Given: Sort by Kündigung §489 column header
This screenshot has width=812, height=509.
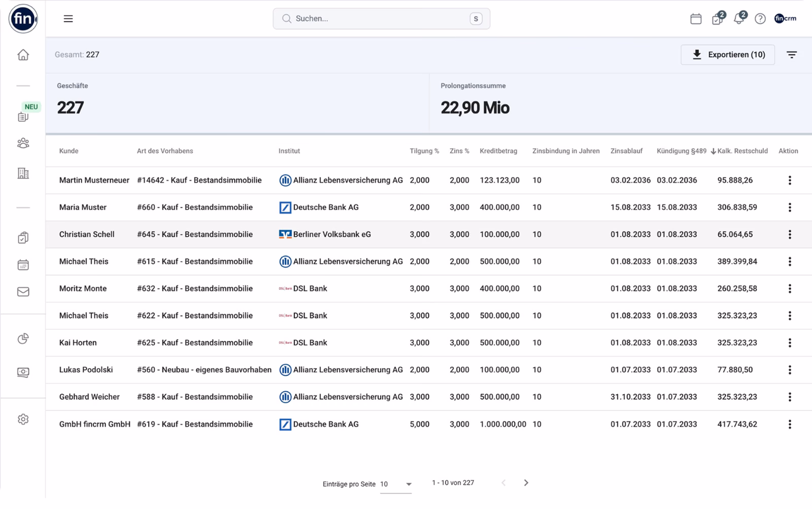Looking at the screenshot, I should [681, 151].
